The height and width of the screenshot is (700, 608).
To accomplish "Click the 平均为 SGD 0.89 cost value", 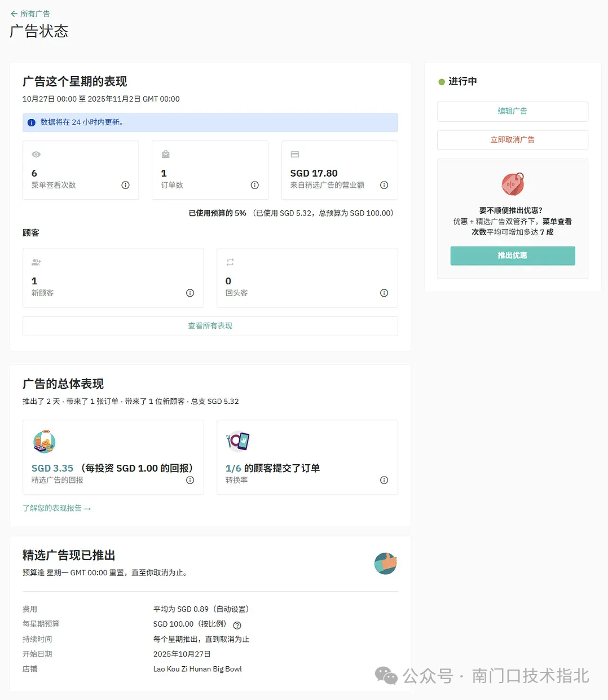I will 201,609.
